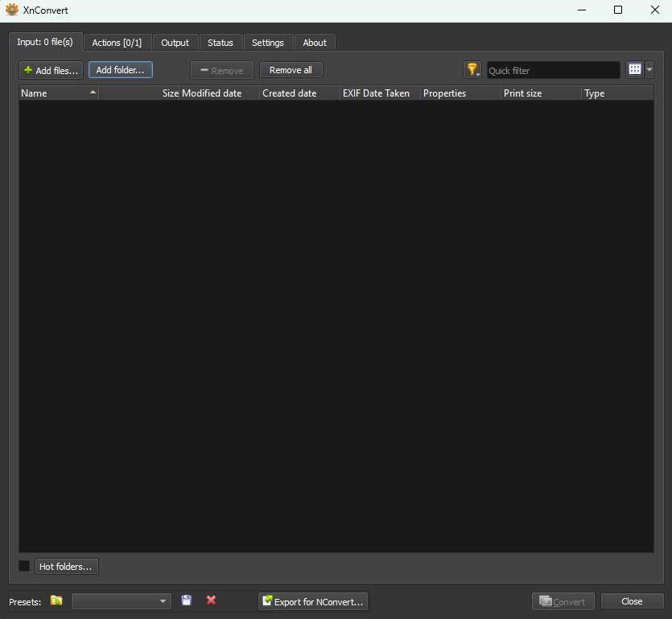This screenshot has height=619, width=672.
Task: Switch to the Actions tab
Action: [x=117, y=42]
